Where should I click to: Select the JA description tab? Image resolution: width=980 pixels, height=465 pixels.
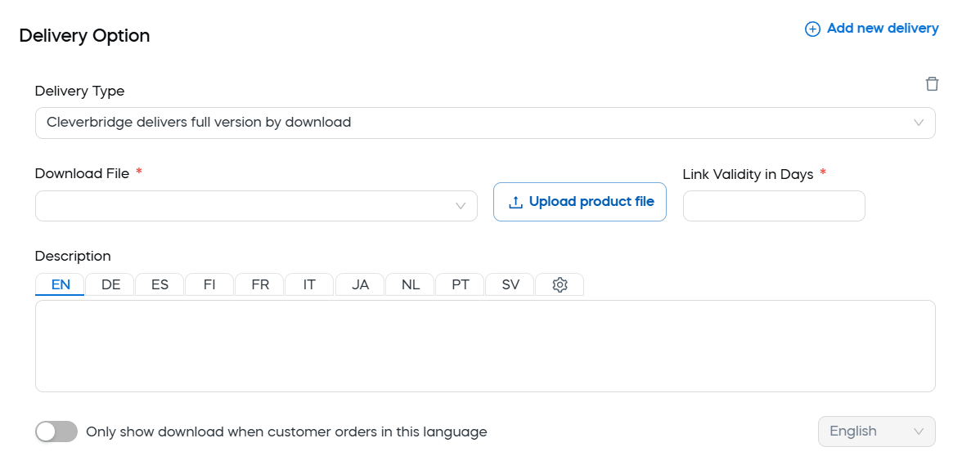pyautogui.click(x=360, y=284)
